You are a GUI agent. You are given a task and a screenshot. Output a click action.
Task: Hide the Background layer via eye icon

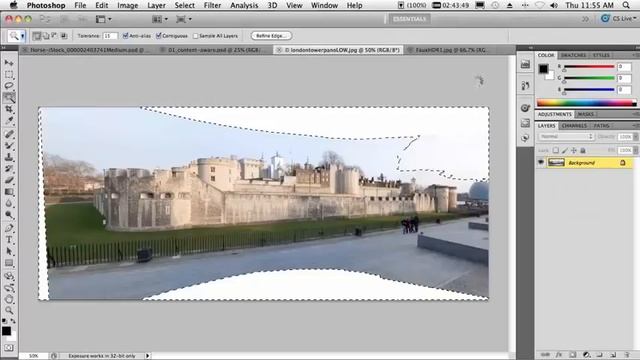[541, 162]
